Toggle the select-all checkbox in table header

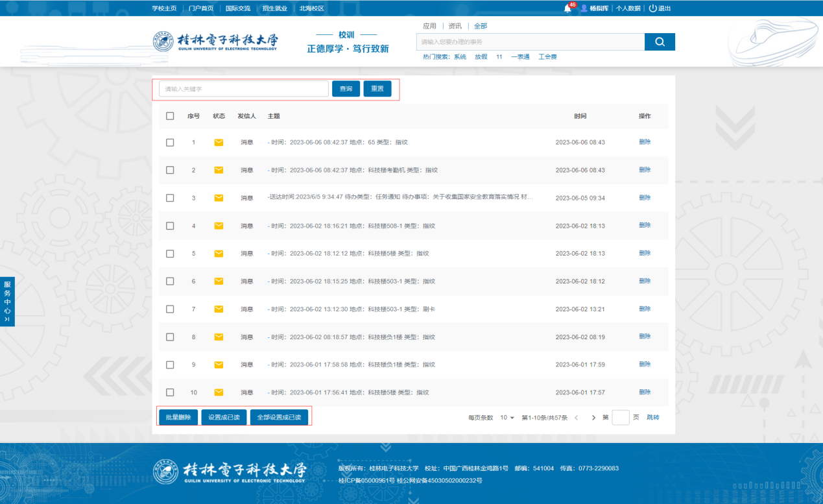click(170, 116)
